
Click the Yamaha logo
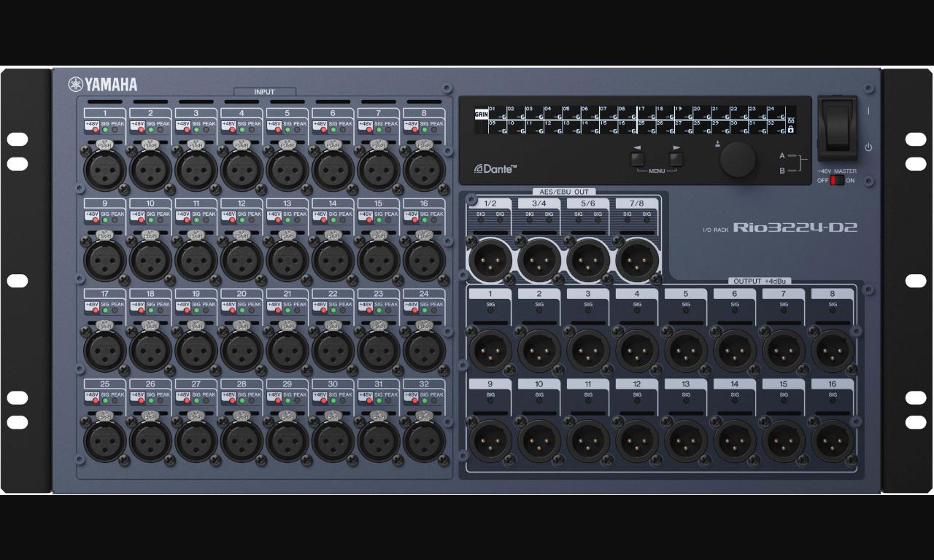pyautogui.click(x=103, y=85)
